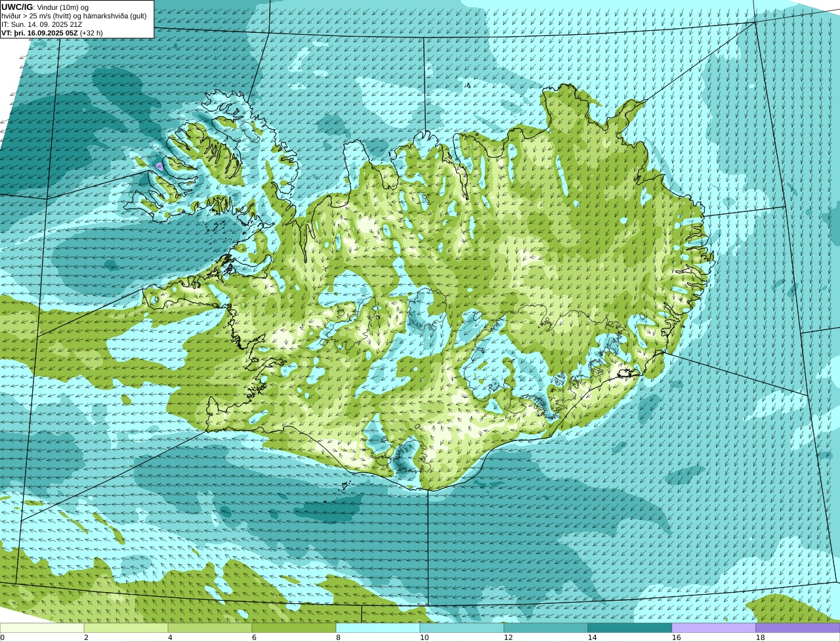Click the legend scale label '12'

508,637
